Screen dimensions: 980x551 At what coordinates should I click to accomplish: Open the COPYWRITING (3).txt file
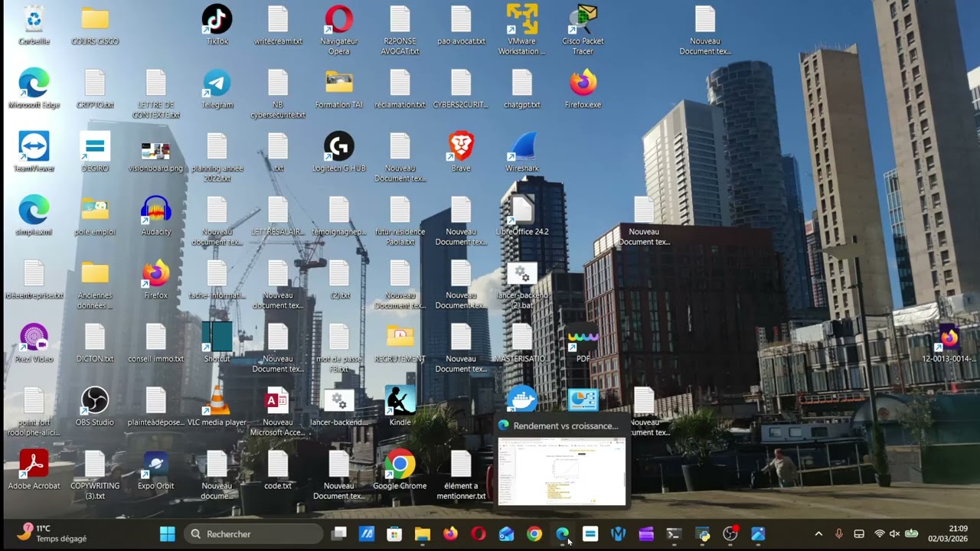click(x=95, y=474)
